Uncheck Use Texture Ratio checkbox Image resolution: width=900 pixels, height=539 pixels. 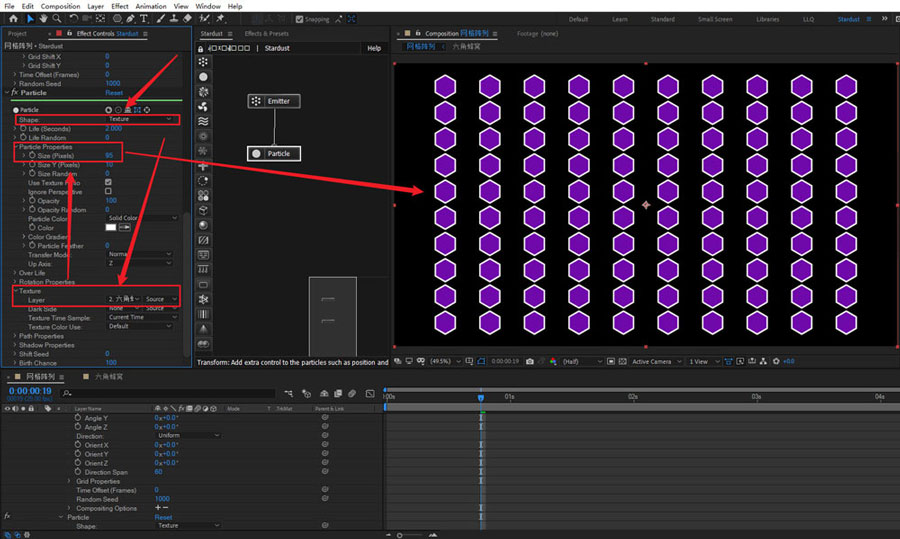[108, 182]
